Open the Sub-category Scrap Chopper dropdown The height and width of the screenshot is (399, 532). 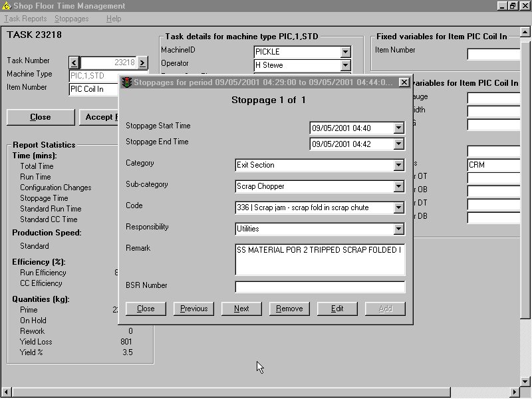click(398, 187)
